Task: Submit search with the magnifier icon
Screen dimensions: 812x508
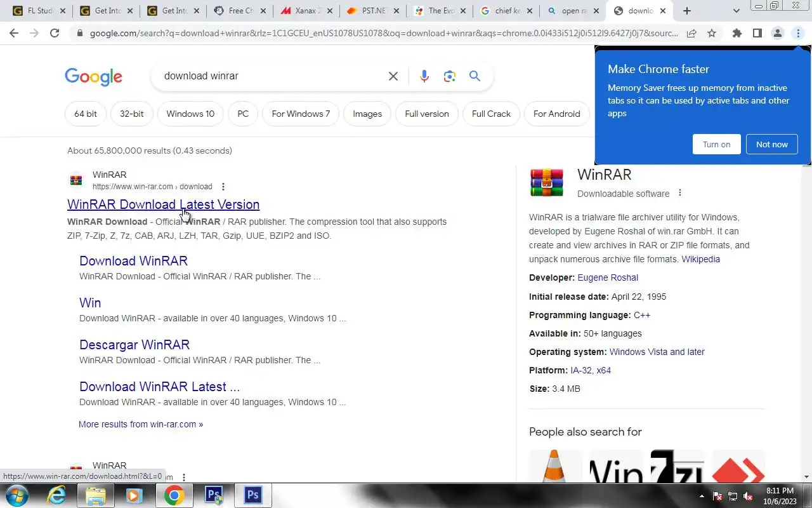Action: (475, 76)
